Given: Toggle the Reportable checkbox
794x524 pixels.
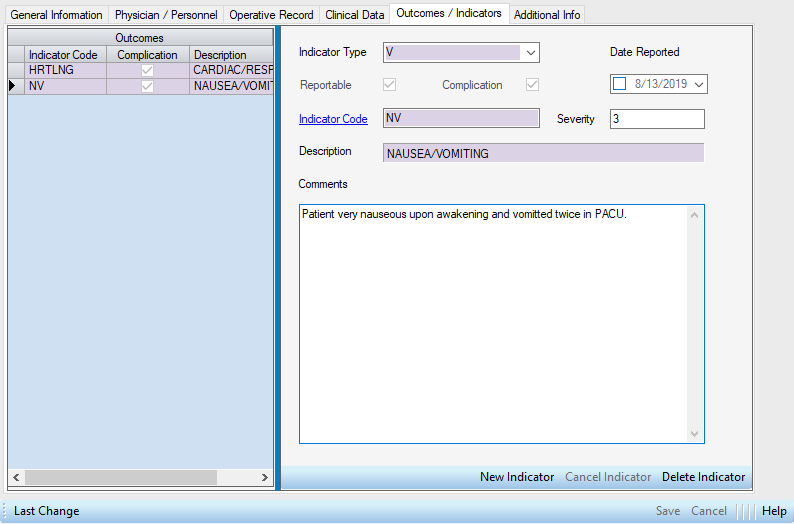Looking at the screenshot, I should point(390,85).
